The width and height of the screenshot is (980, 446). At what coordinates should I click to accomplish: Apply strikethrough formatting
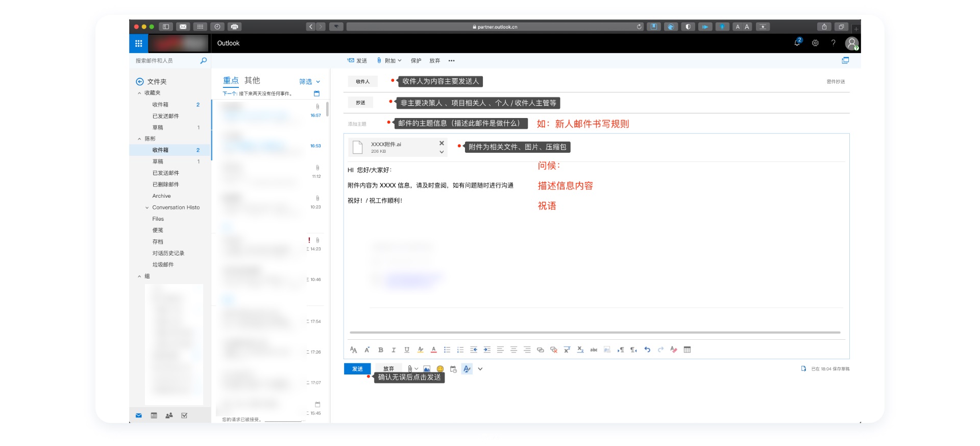pyautogui.click(x=594, y=350)
